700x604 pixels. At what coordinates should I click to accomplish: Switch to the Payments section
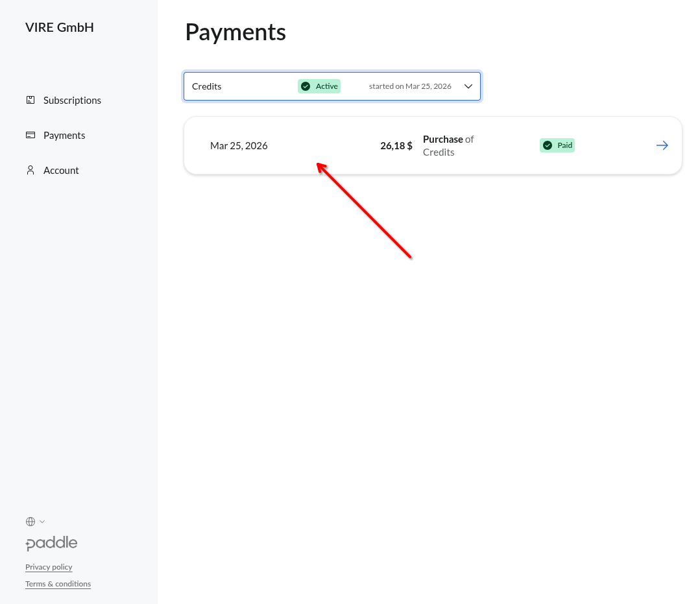pos(64,135)
